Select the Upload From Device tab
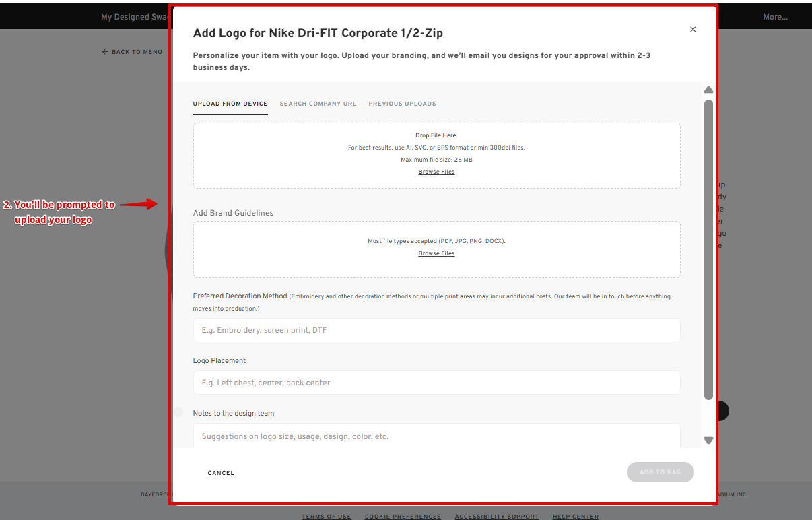Image resolution: width=812 pixels, height=520 pixels. 230,104
